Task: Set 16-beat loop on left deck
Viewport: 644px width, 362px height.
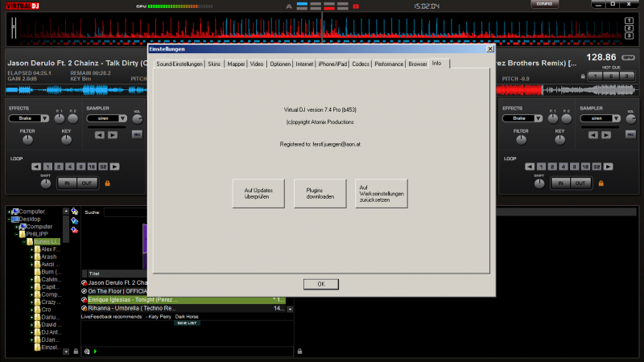Action: (92, 167)
